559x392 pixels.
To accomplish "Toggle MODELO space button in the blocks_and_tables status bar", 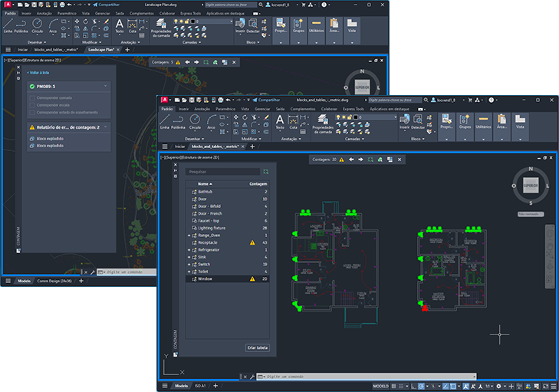I will pyautogui.click(x=380, y=386).
